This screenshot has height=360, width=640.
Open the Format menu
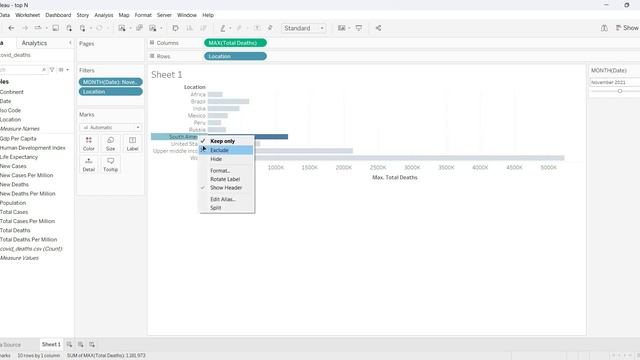click(x=143, y=15)
